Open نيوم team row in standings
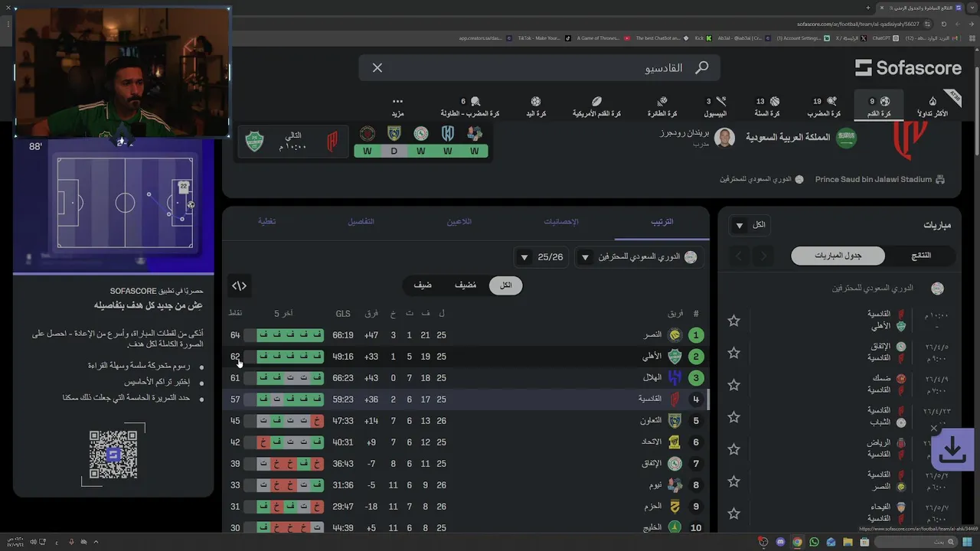980x551 pixels. pos(465,485)
